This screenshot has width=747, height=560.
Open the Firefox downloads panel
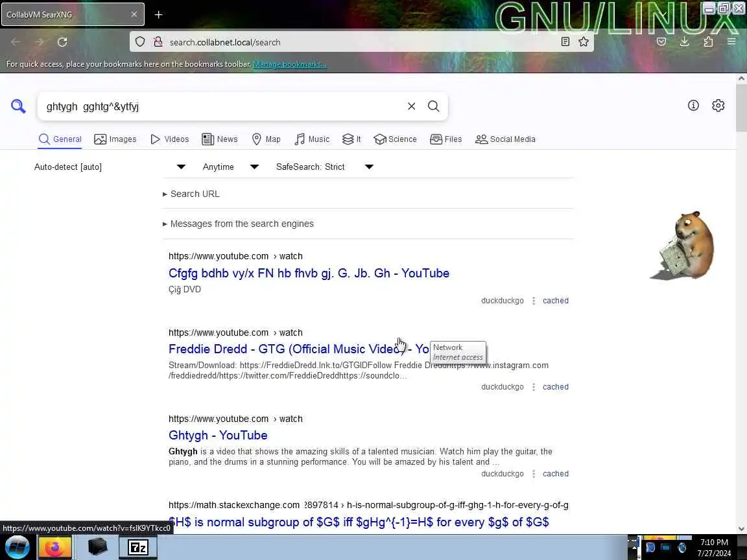click(x=684, y=42)
